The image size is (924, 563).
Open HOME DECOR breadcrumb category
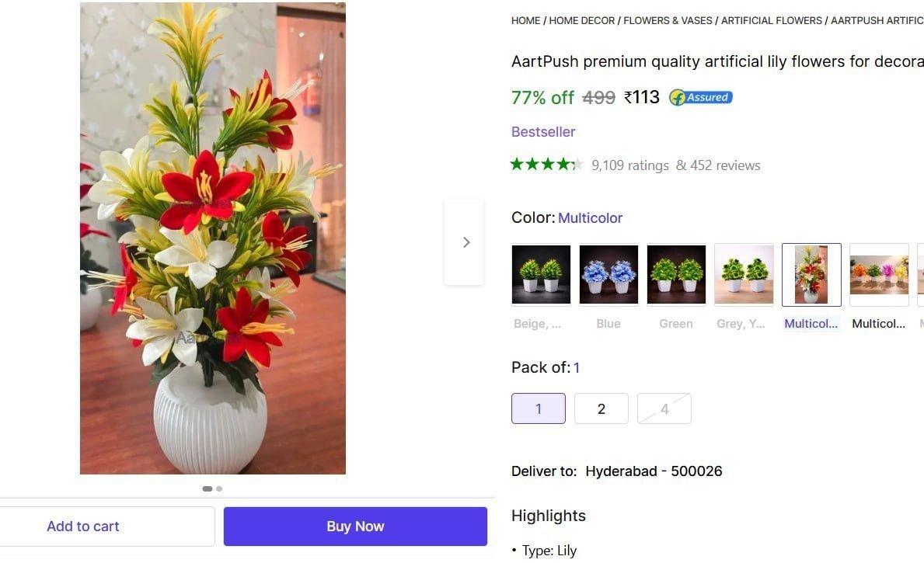click(x=582, y=21)
